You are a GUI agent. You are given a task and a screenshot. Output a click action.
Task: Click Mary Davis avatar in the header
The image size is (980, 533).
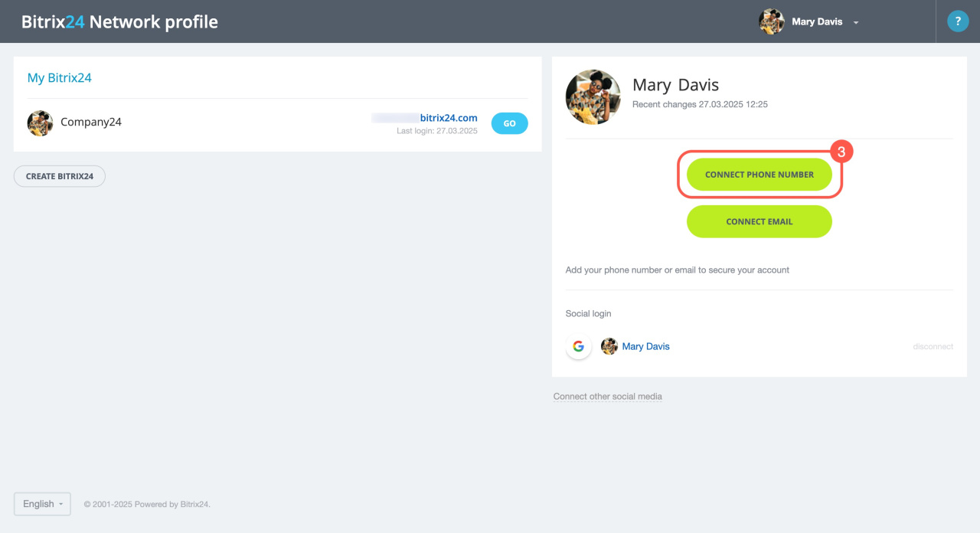pos(772,21)
